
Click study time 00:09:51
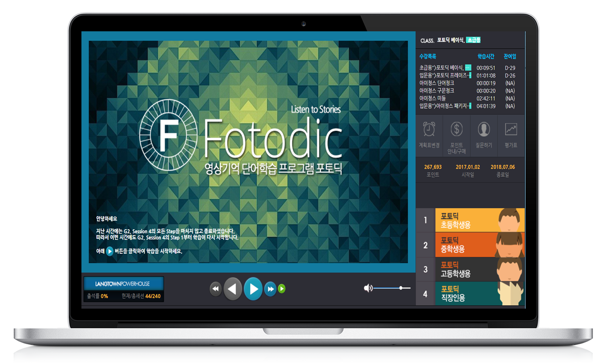(486, 68)
